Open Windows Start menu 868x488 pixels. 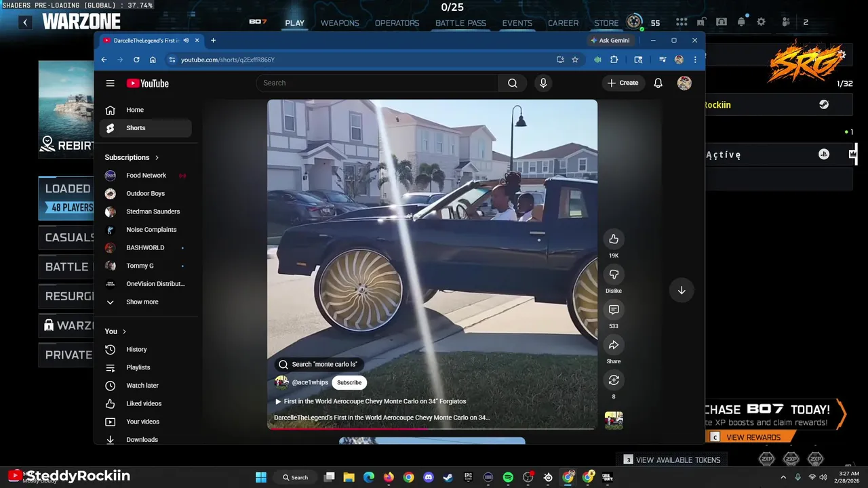pyautogui.click(x=261, y=477)
